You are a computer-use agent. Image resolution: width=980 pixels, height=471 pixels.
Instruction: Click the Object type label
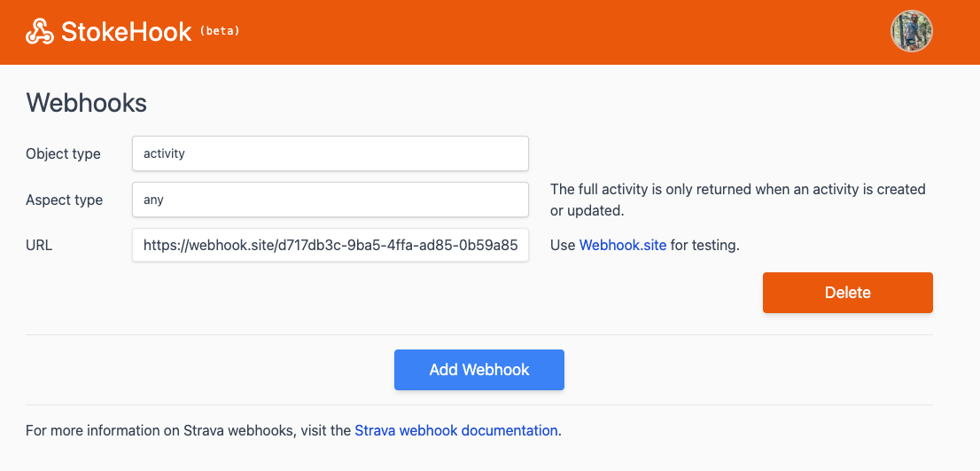[63, 153]
